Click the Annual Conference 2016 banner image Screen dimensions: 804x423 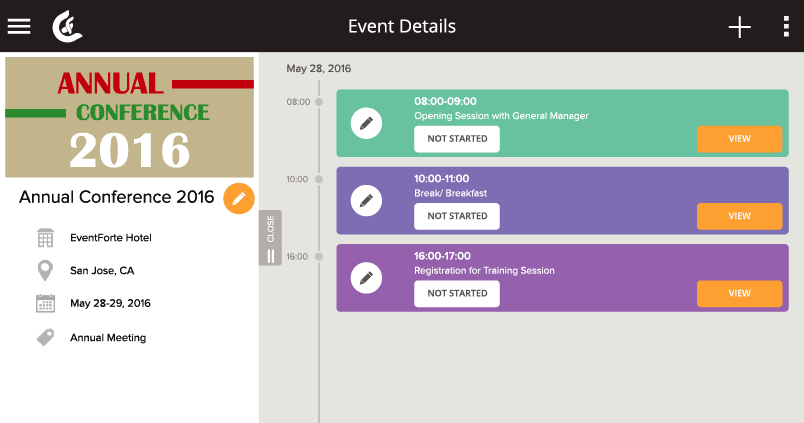[129, 117]
